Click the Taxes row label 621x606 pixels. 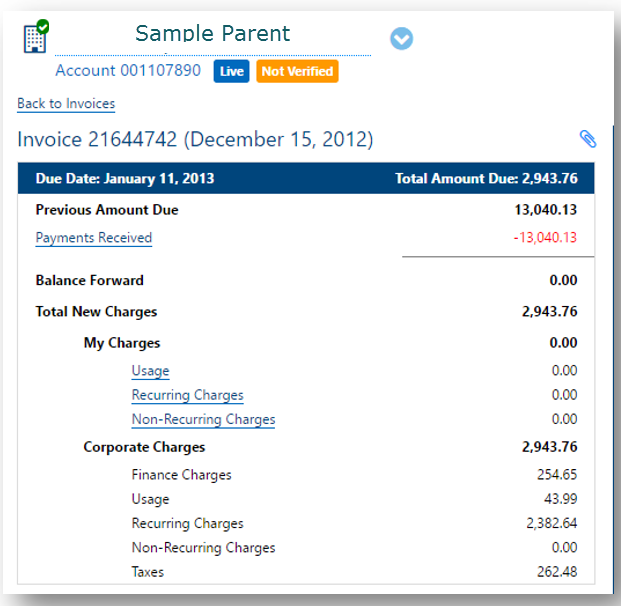click(147, 573)
